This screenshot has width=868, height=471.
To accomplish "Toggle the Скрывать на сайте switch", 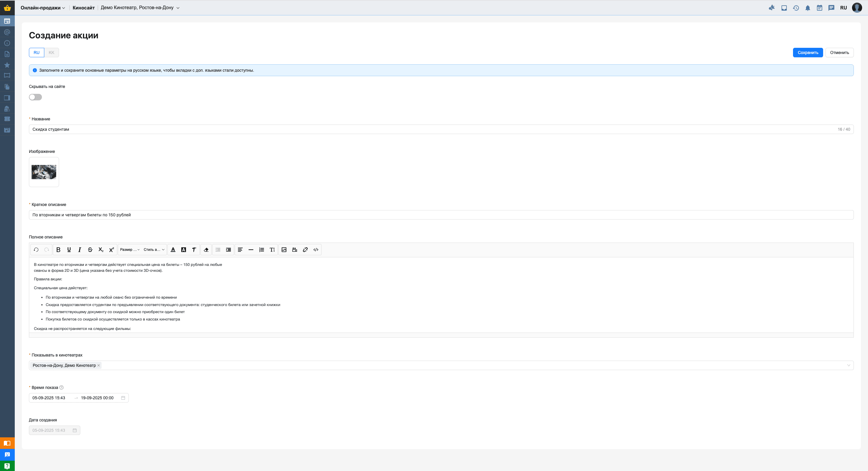I will click(35, 97).
